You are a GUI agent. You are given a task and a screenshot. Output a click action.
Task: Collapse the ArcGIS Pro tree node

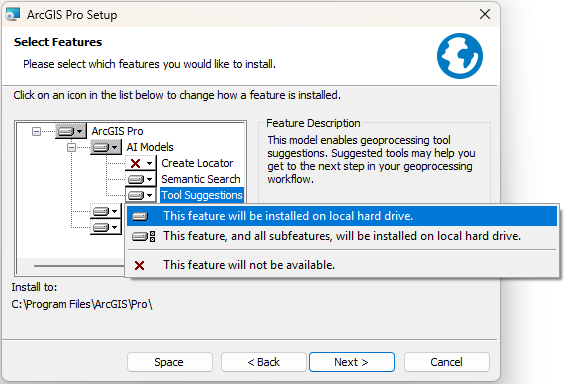tap(36, 131)
